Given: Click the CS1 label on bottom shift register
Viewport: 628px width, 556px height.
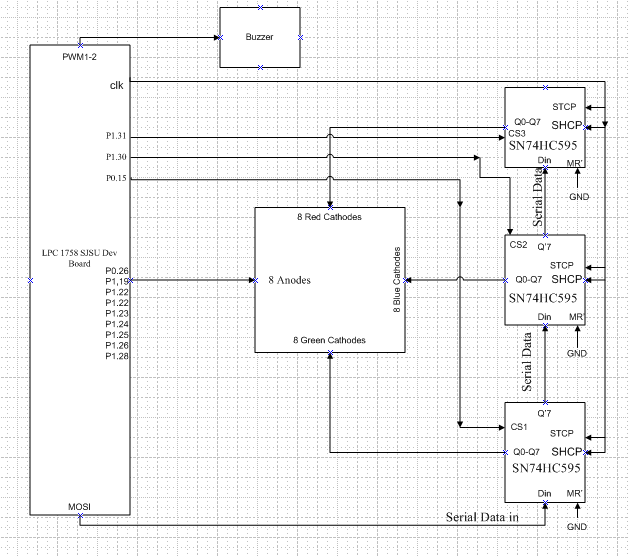Looking at the screenshot, I should pyautogui.click(x=519, y=427).
